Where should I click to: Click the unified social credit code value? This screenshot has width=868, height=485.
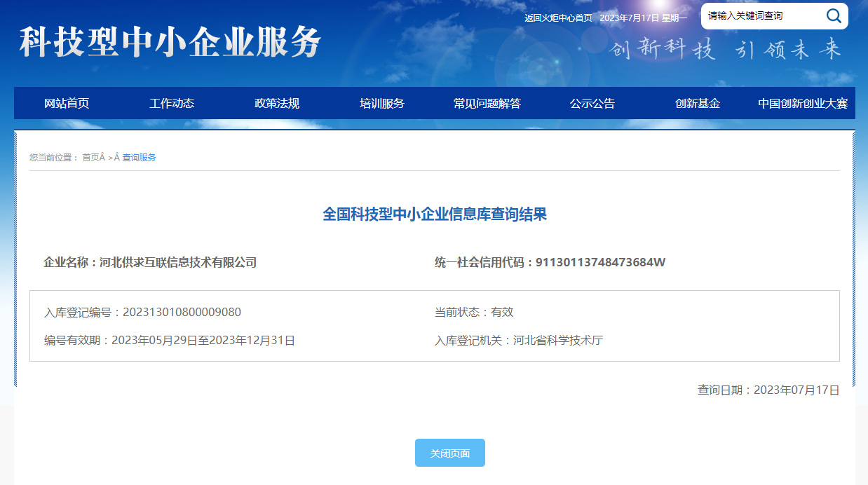(x=600, y=263)
